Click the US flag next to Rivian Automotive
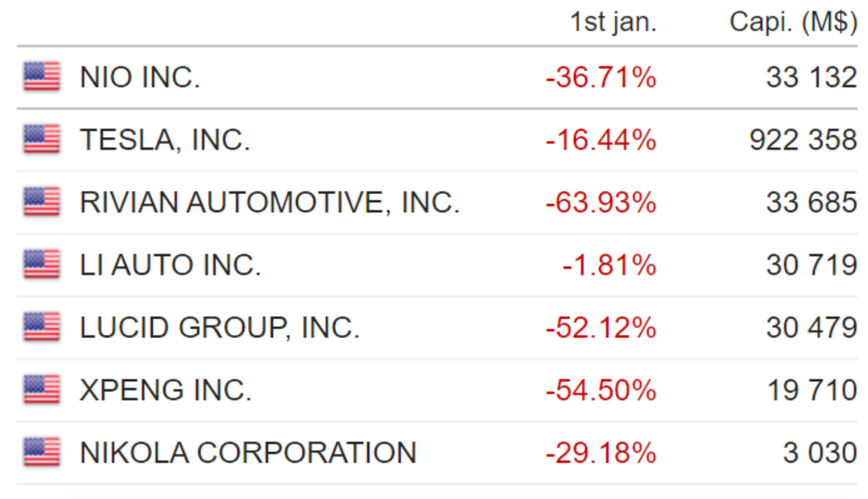868x499 pixels. (42, 201)
